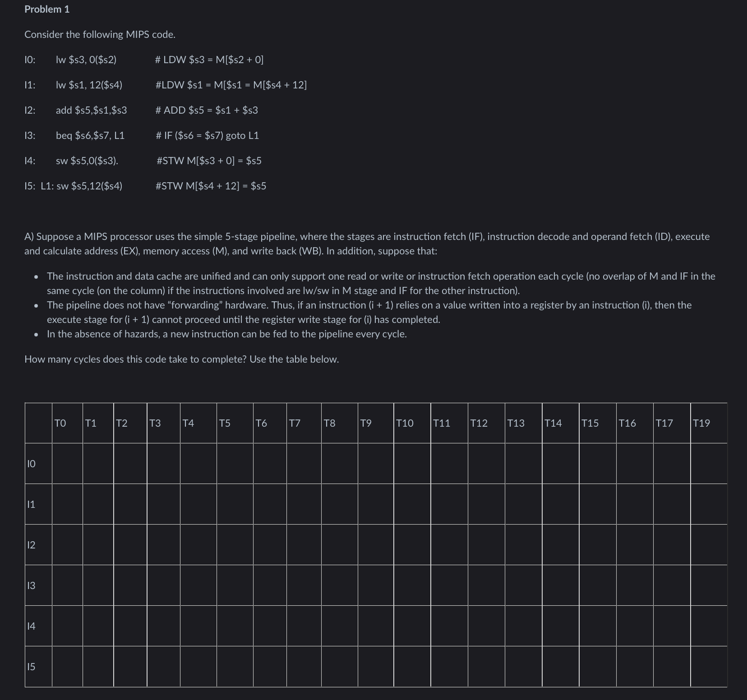
Task: Click the instruction "beq $s6,$s7, L1"
Action: click(x=90, y=135)
